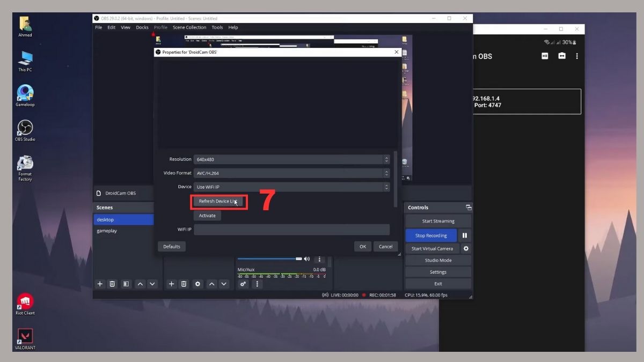Image resolution: width=644 pixels, height=362 pixels.
Task: Open scene filters icon in Scenes panel
Action: coord(126,284)
